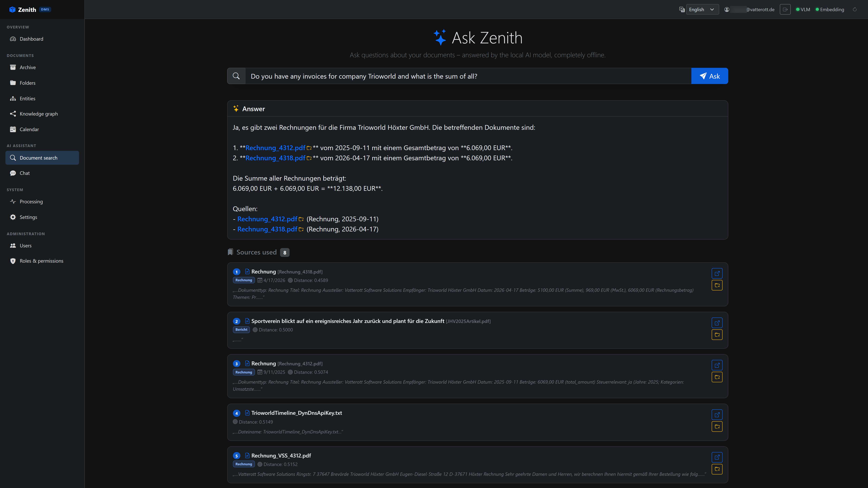
Task: Show JHV2025Artikel.pdf source in folder
Action: (717, 335)
